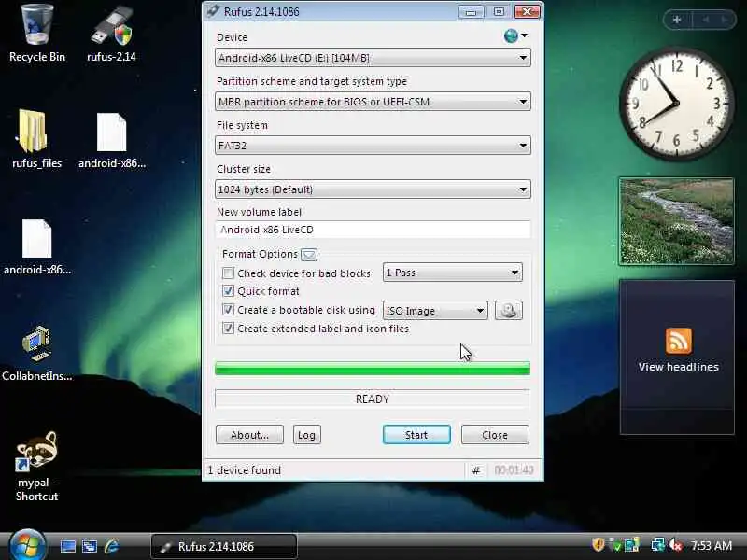Select CollabnetIns... installer icon on desktop
Viewport: 747px width, 560px height.
coord(36,354)
